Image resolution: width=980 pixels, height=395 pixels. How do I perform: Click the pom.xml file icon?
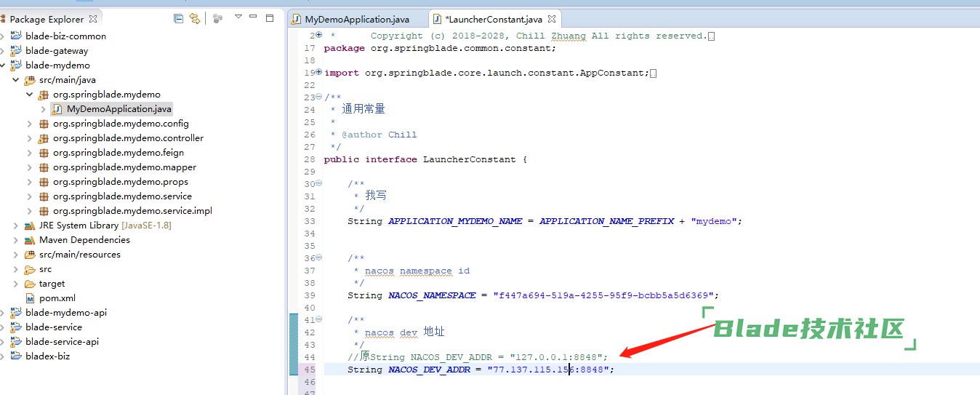[x=30, y=298]
